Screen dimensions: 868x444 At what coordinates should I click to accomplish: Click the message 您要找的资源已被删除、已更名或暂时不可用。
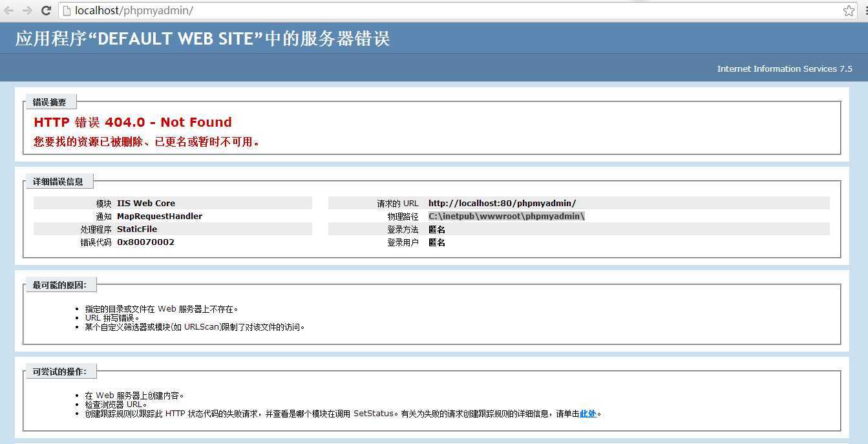(147, 142)
